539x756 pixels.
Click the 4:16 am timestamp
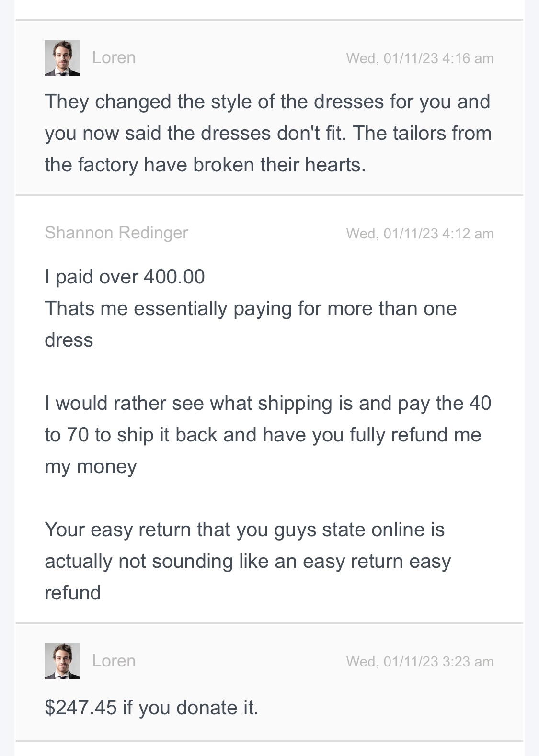[420, 58]
